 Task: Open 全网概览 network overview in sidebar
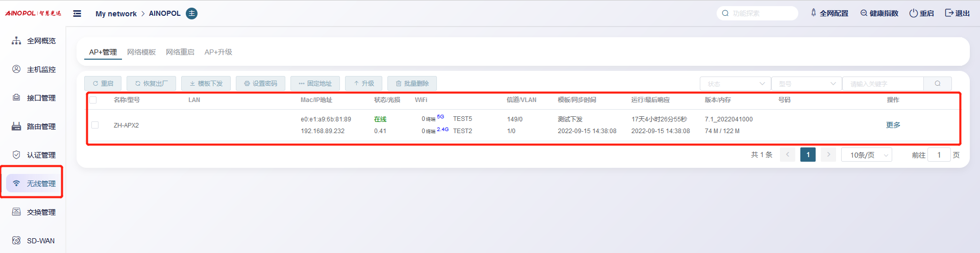[x=34, y=41]
